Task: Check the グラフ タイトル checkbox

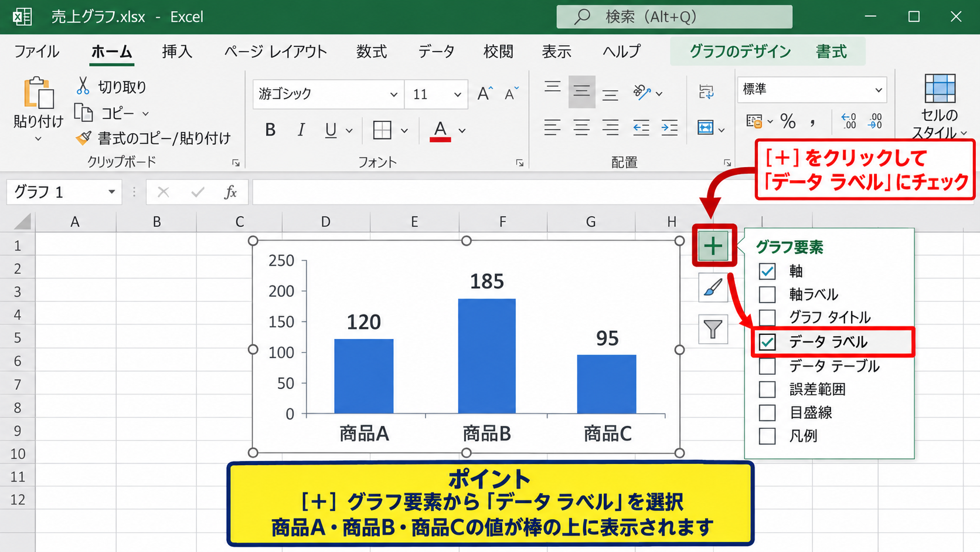Action: pos(767,317)
